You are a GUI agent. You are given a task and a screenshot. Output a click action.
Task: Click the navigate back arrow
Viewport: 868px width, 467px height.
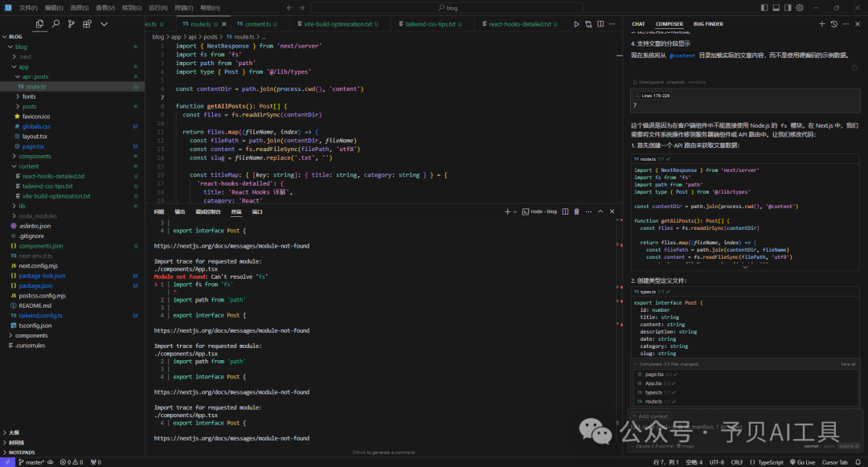(289, 8)
